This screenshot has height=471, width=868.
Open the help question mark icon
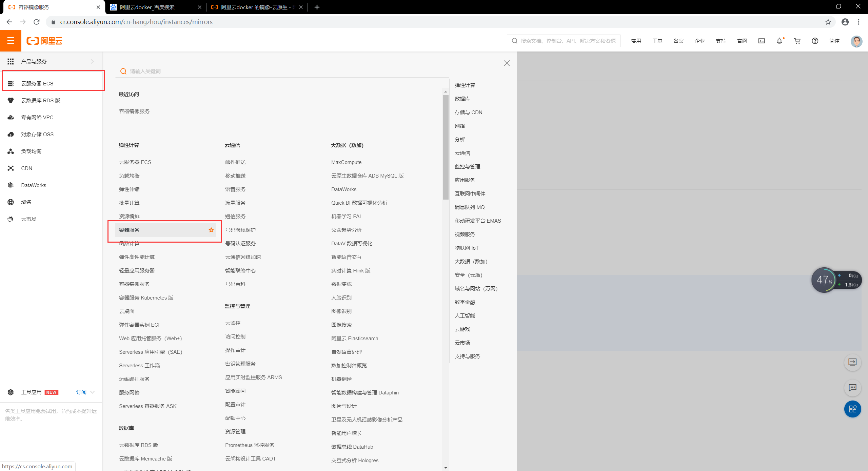(815, 41)
